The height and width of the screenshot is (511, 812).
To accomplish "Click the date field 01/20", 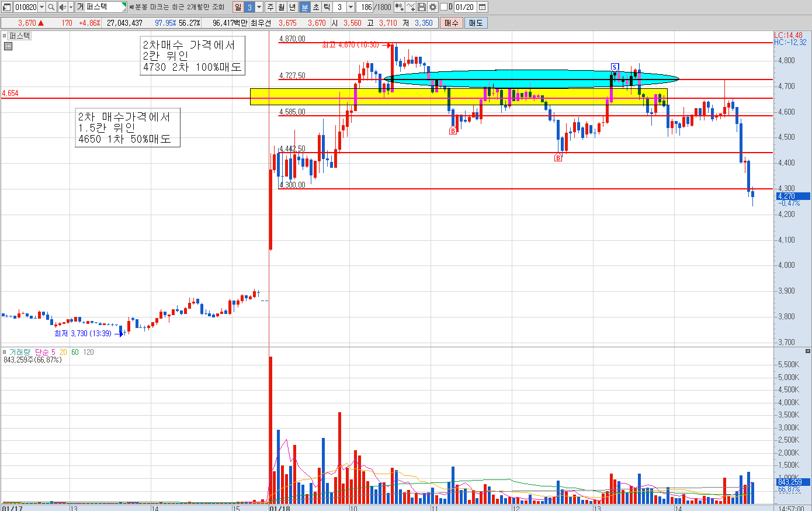I will click(x=465, y=7).
